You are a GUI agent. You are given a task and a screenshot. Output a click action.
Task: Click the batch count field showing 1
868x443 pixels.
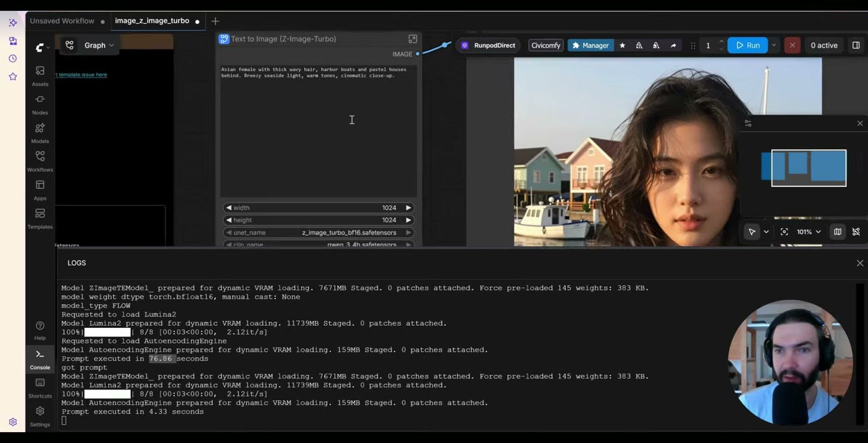(708, 45)
